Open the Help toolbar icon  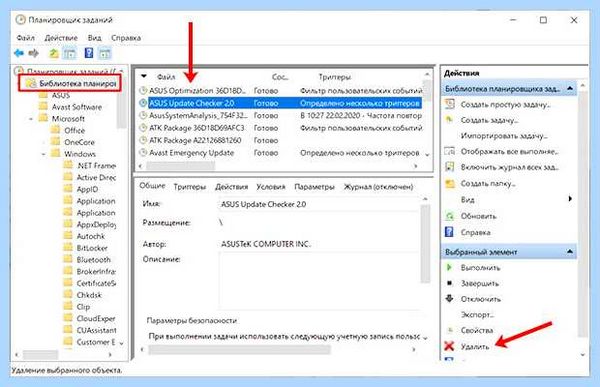(x=89, y=53)
